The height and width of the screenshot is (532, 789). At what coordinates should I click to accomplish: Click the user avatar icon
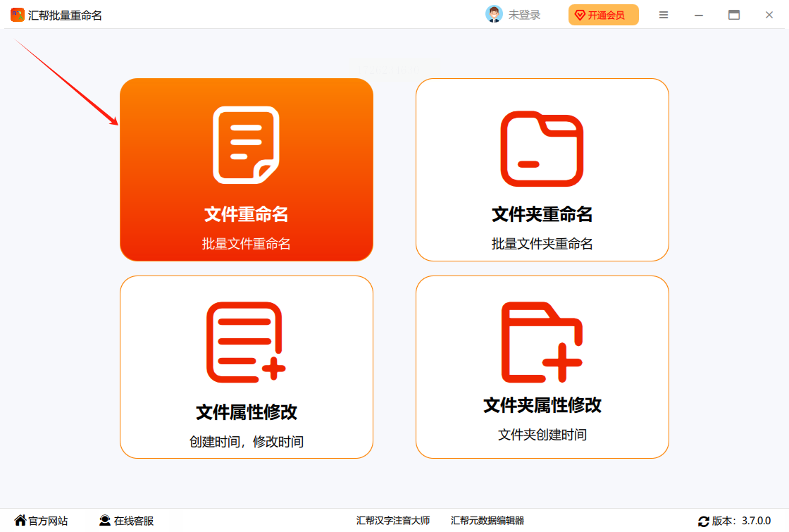494,15
